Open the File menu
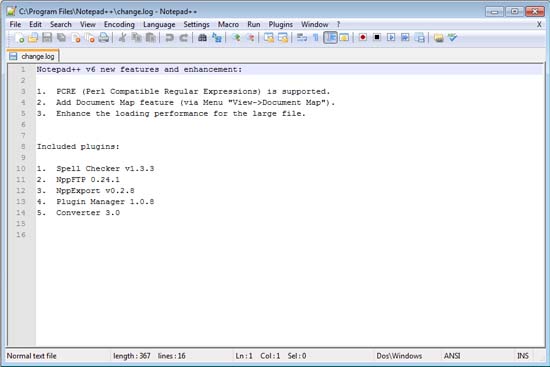550x367 pixels. click(x=15, y=25)
